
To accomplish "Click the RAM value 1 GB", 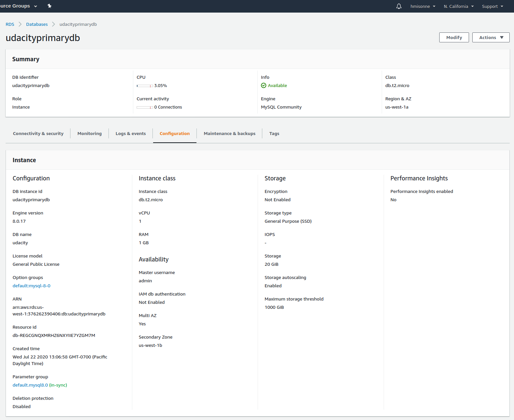I will click(x=144, y=243).
